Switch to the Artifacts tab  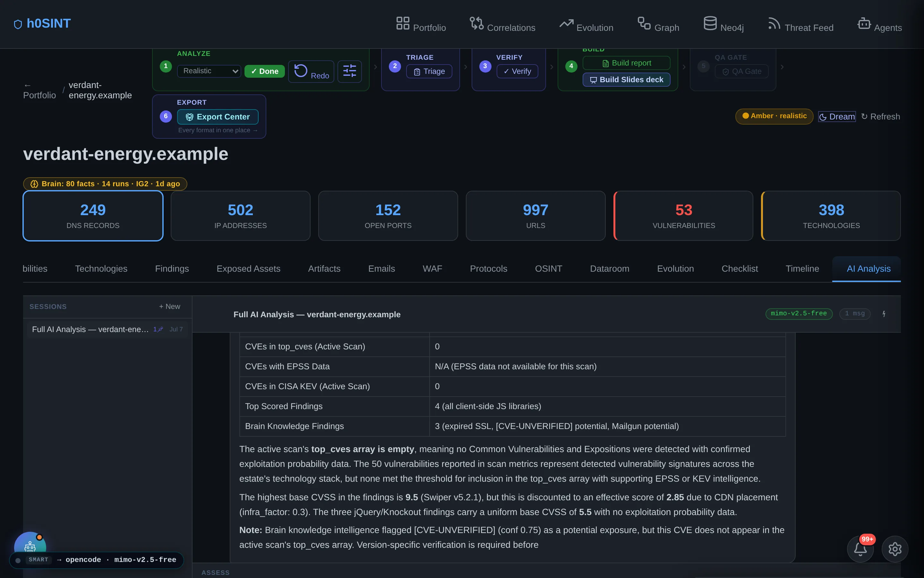[324, 269]
